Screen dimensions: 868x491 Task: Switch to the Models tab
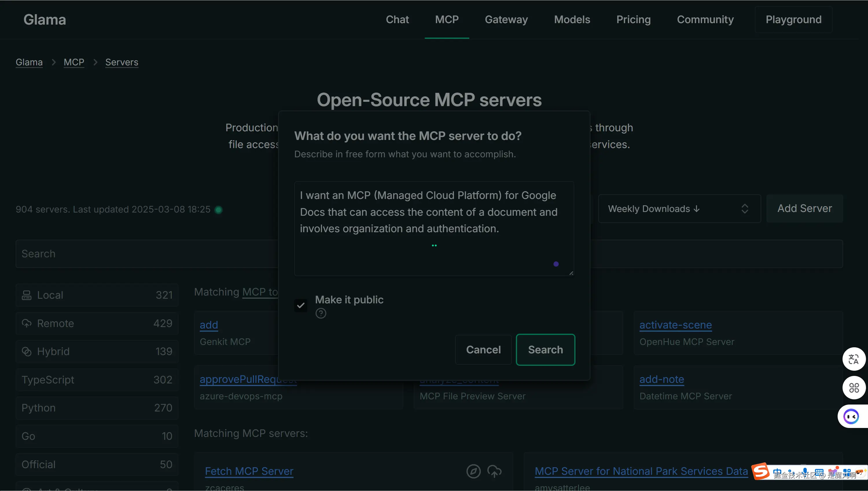tap(572, 20)
